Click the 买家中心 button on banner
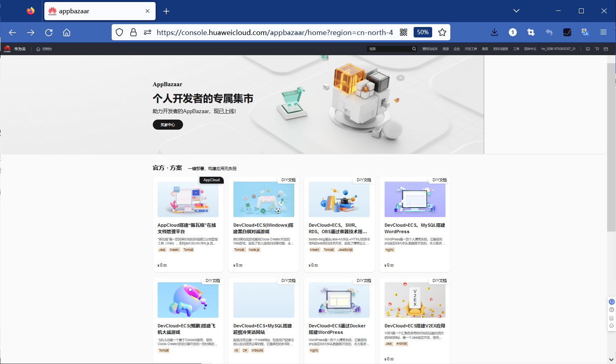616x364 pixels. [x=168, y=124]
